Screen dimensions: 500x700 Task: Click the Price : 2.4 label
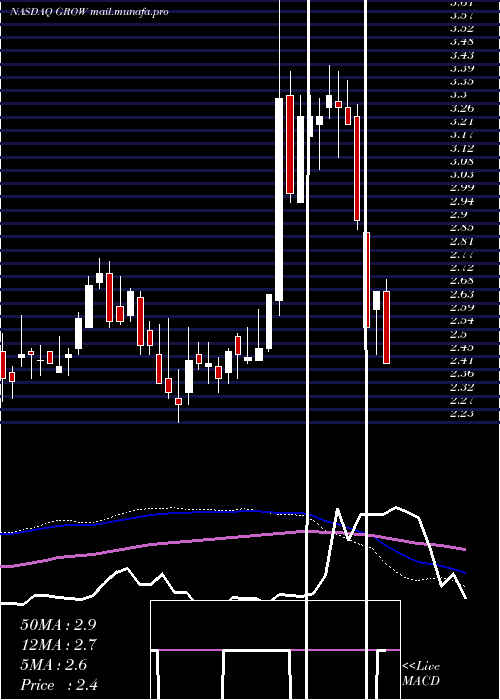tap(59, 685)
